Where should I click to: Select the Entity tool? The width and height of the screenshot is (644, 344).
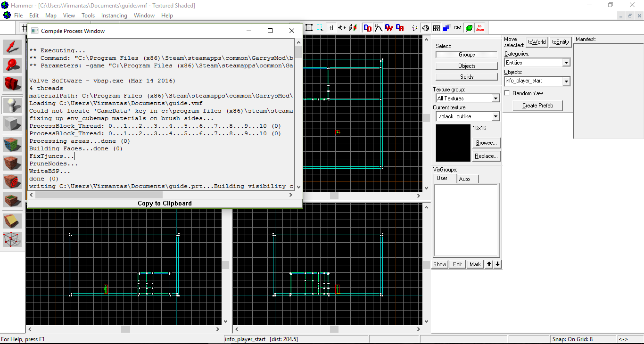(13, 106)
